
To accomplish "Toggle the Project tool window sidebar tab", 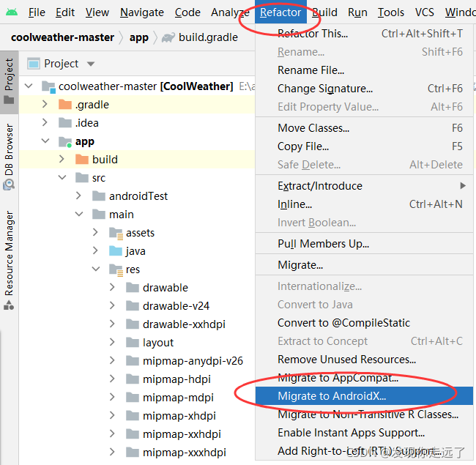I will (x=9, y=81).
